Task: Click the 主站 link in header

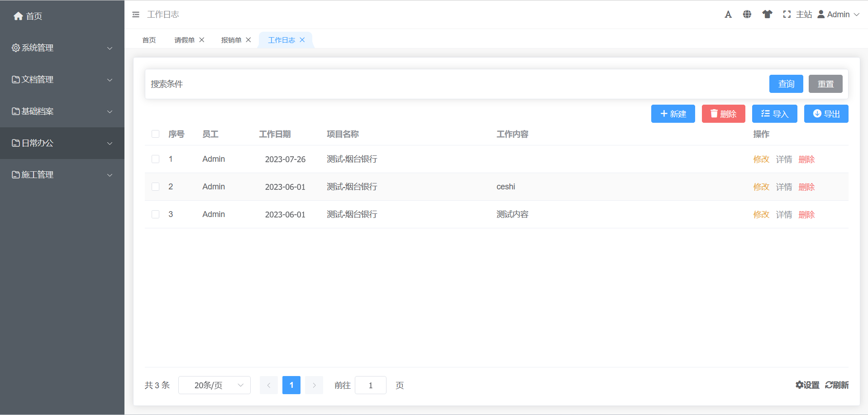Action: [x=804, y=14]
